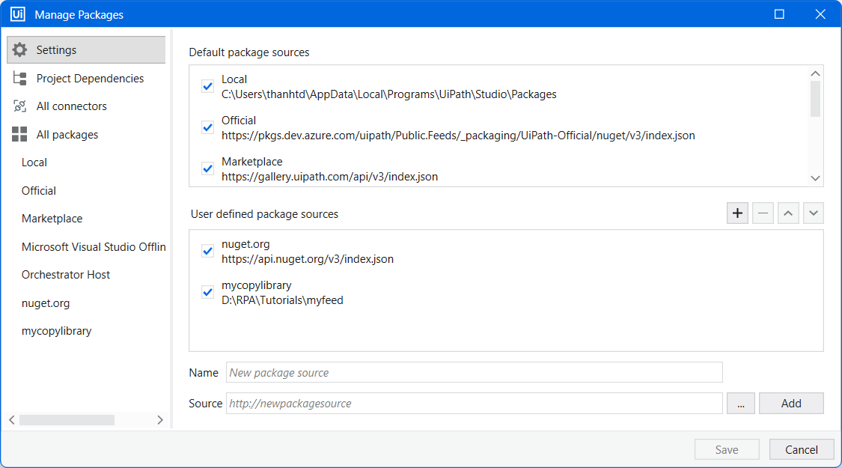
Task: Uncheck the Marketplace package source
Action: point(208,169)
